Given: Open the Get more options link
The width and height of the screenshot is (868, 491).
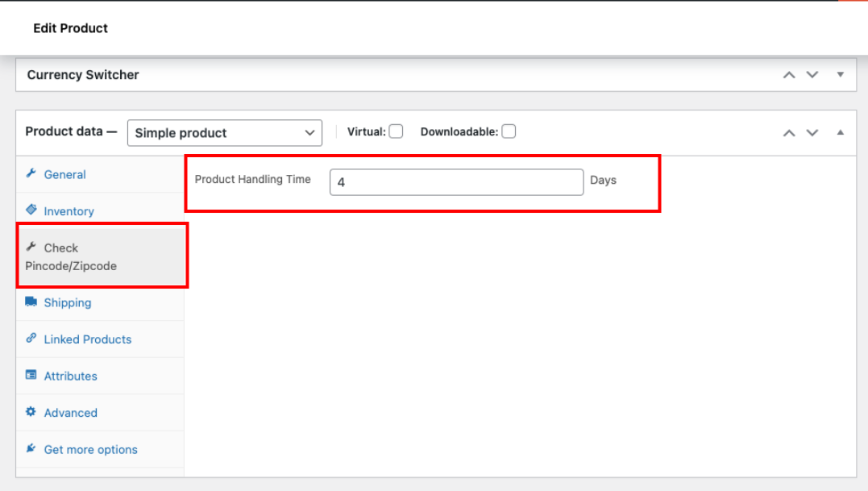Looking at the screenshot, I should pyautogui.click(x=91, y=450).
